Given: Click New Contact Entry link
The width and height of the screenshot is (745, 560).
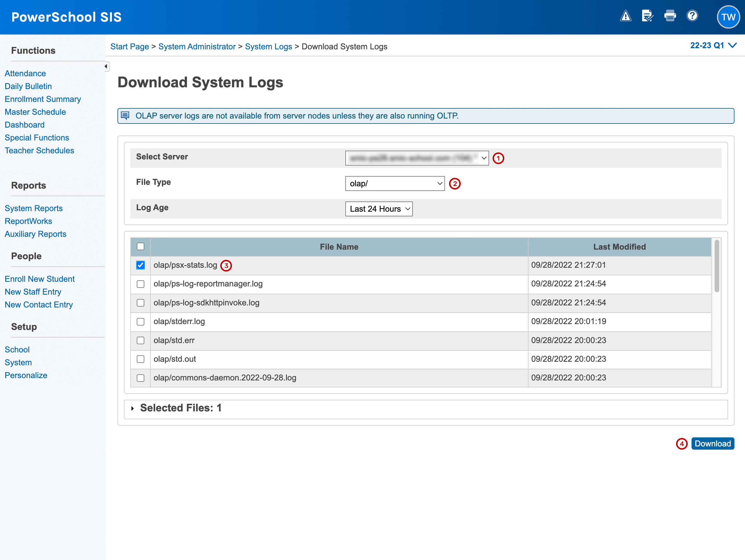Looking at the screenshot, I should pos(39,305).
